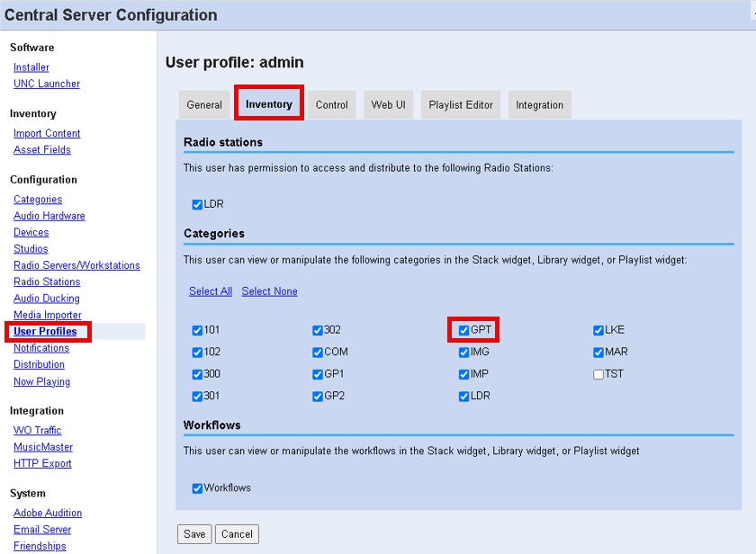Uncheck the MAR category checkbox

598,353
